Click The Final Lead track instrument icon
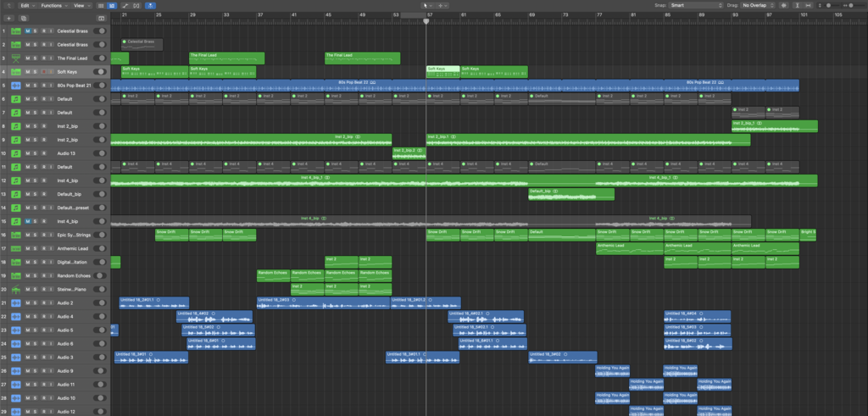Viewport: 868px width, 416px height. (16, 58)
